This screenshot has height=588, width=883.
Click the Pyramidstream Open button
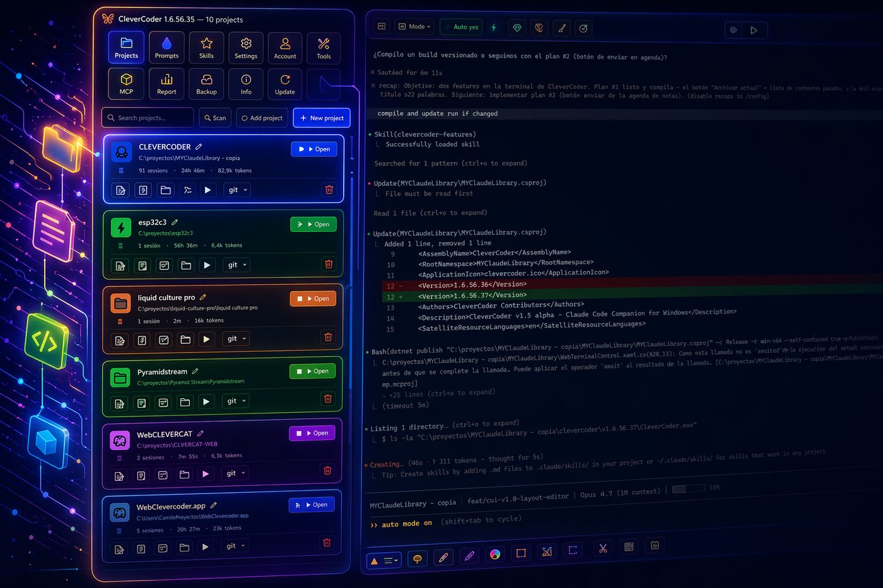pos(312,371)
